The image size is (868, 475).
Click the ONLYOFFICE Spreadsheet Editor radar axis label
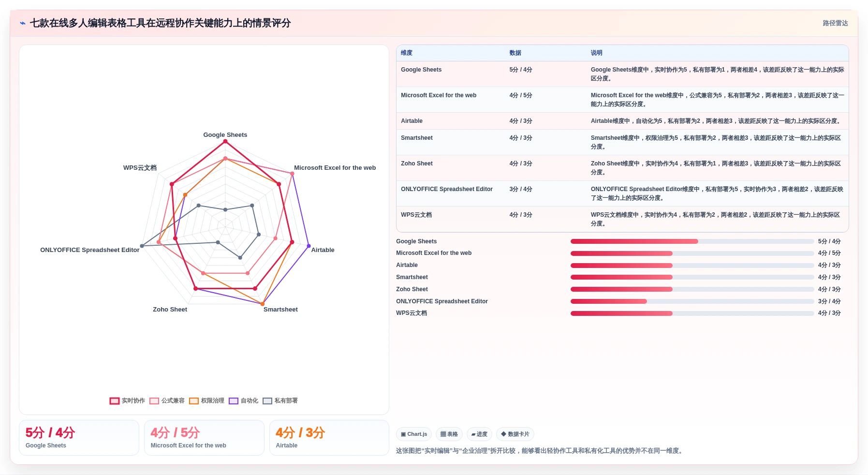pyautogui.click(x=90, y=250)
